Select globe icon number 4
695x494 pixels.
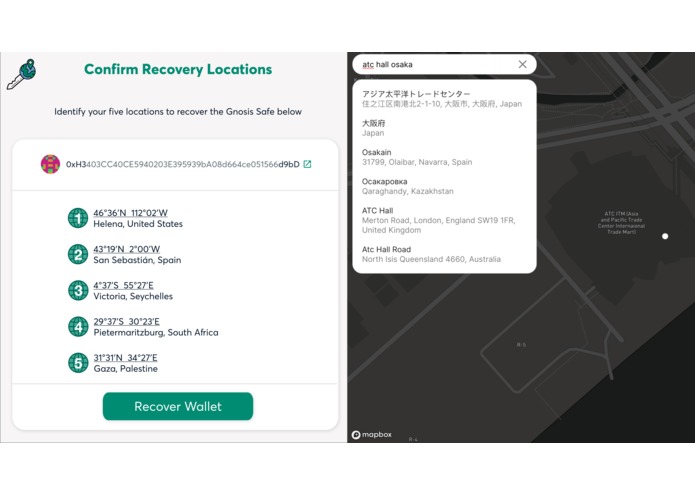78,327
